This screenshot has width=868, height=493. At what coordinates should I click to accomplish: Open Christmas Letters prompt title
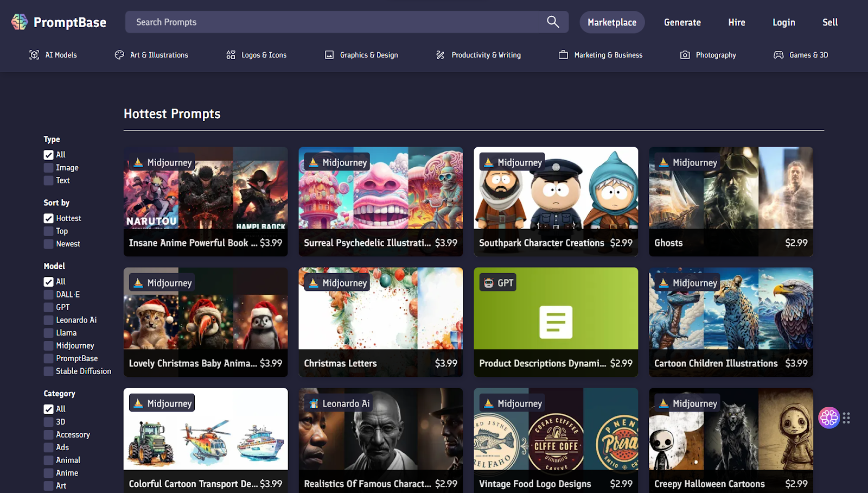(340, 363)
